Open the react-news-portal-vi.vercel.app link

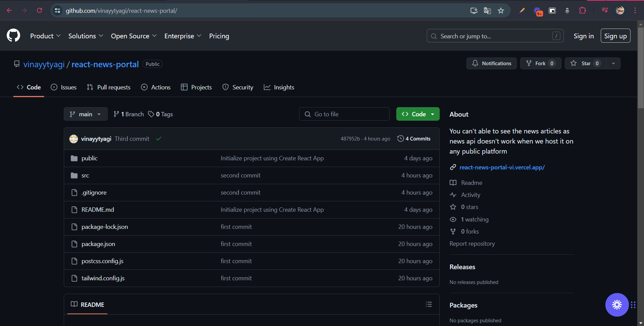coord(502,167)
